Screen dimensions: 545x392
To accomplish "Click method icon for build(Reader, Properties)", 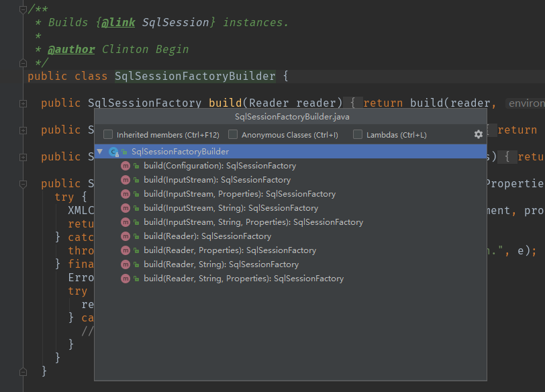I will coord(126,250).
